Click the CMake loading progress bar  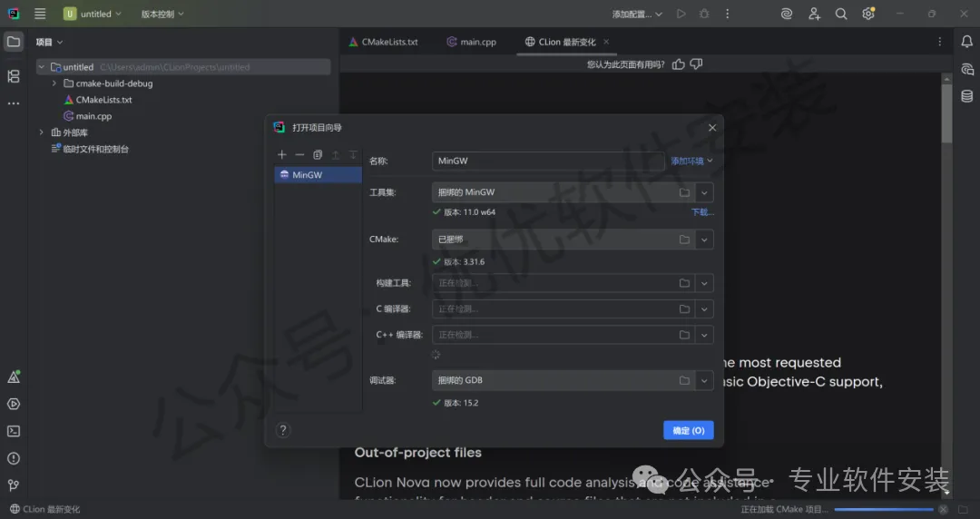884,510
